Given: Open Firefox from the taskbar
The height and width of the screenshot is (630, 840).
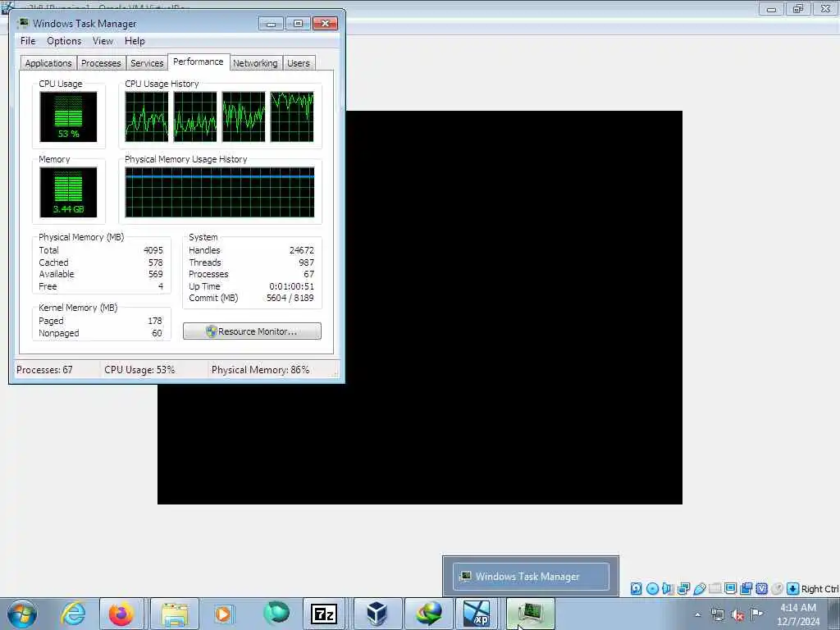Looking at the screenshot, I should tap(121, 614).
